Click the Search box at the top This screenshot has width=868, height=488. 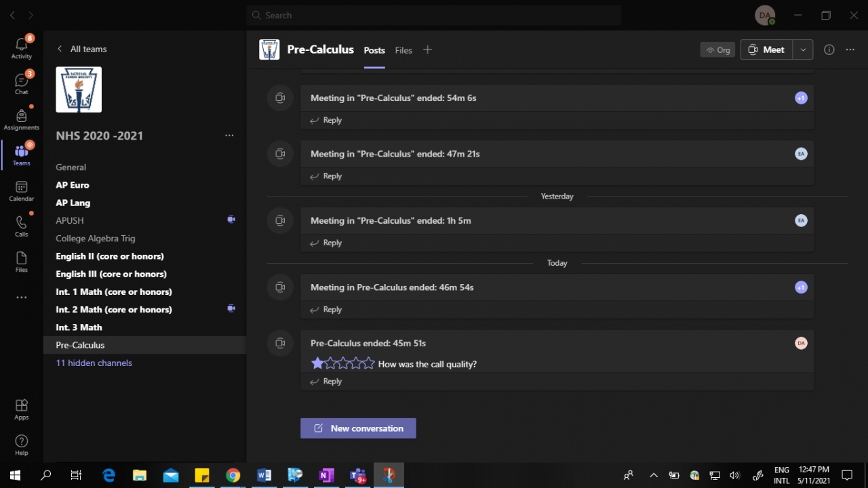434,15
